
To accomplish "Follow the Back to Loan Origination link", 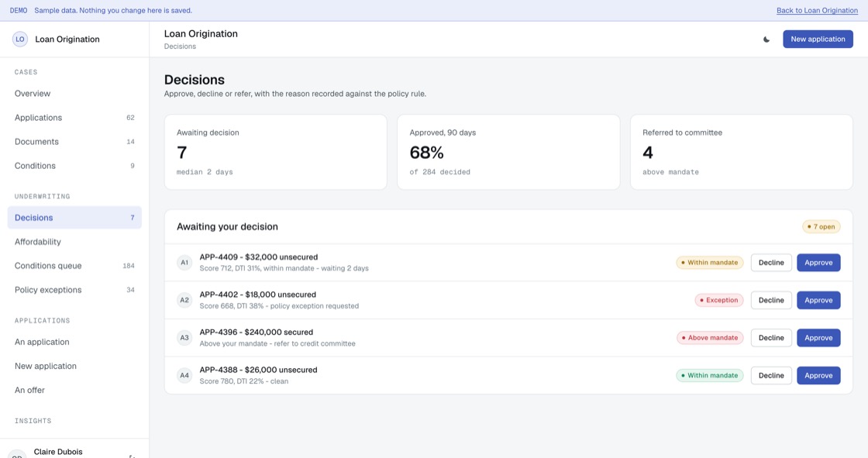I will (817, 11).
